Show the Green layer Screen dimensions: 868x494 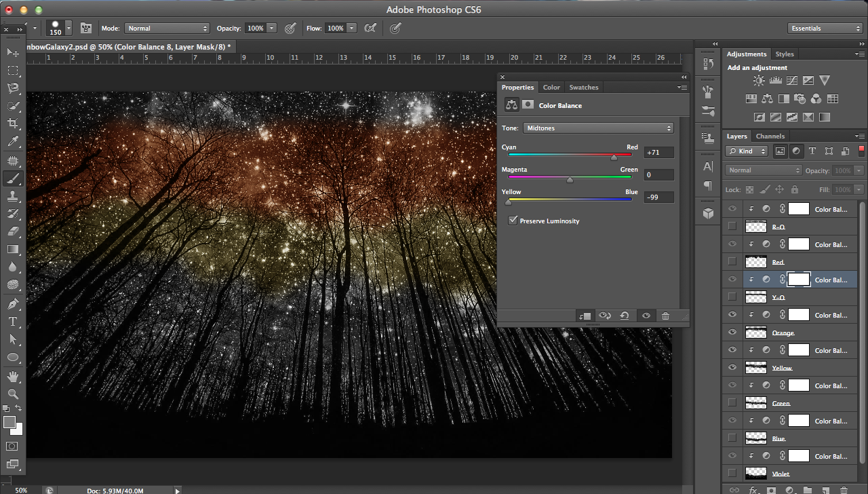732,403
